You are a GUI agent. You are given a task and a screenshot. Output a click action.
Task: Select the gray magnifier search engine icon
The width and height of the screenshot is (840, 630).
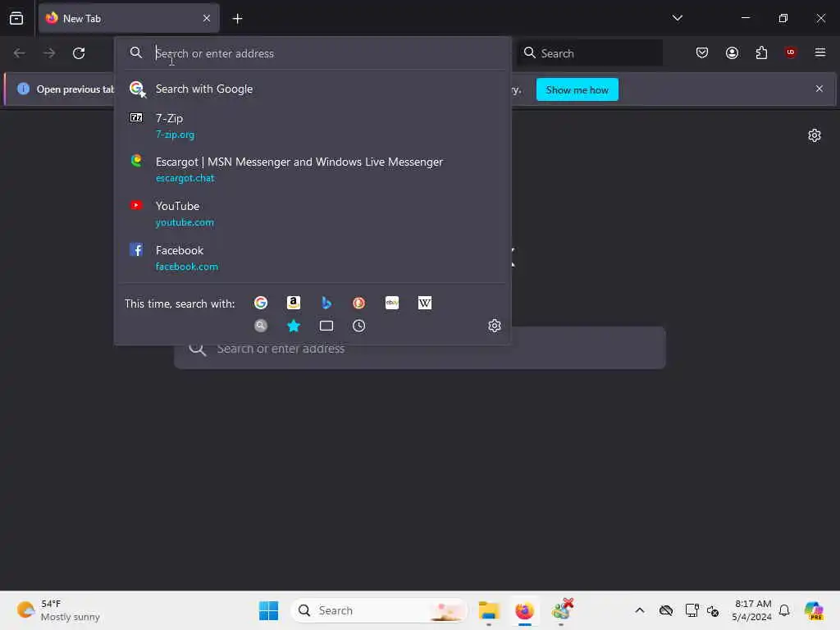tap(261, 326)
